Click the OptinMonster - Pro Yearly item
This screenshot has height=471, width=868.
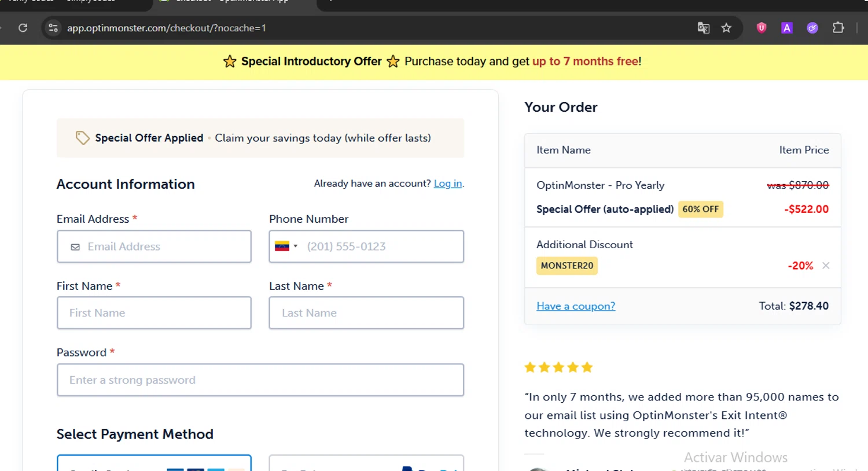click(x=600, y=185)
